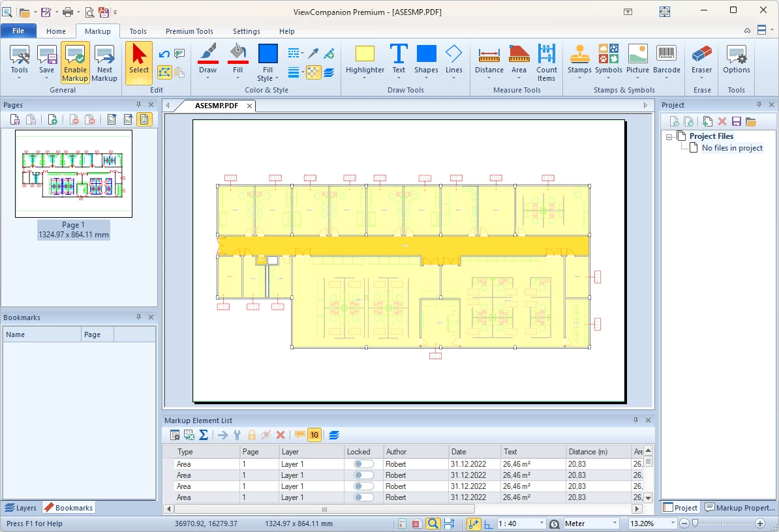Click the red X delete icon in element list
The height and width of the screenshot is (532, 779).
pyautogui.click(x=281, y=436)
